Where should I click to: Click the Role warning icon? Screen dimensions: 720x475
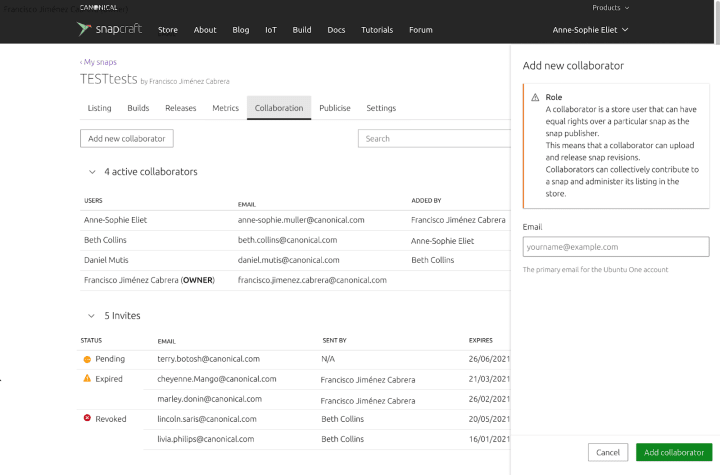point(535,97)
